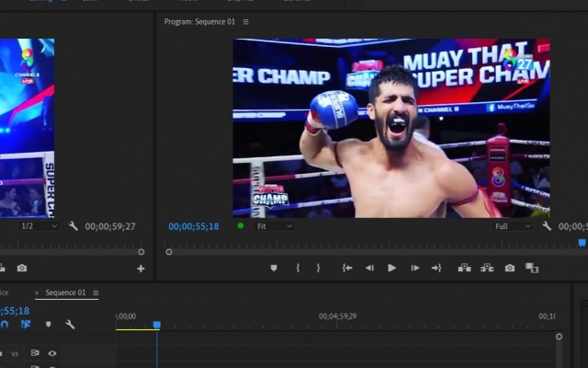
Task: Click the Source monitor video preview
Action: [27, 128]
